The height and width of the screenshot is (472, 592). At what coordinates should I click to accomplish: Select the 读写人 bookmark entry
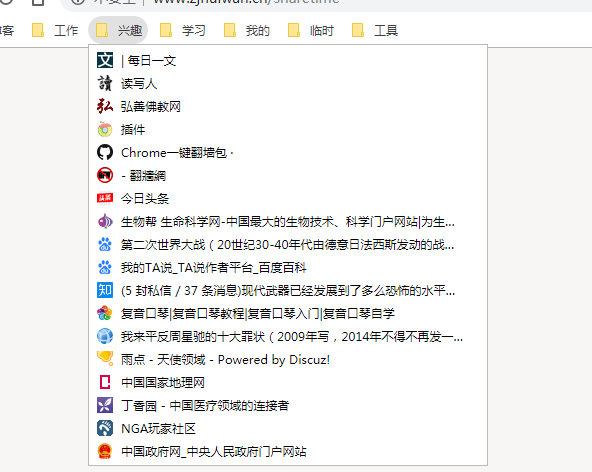(x=288, y=83)
